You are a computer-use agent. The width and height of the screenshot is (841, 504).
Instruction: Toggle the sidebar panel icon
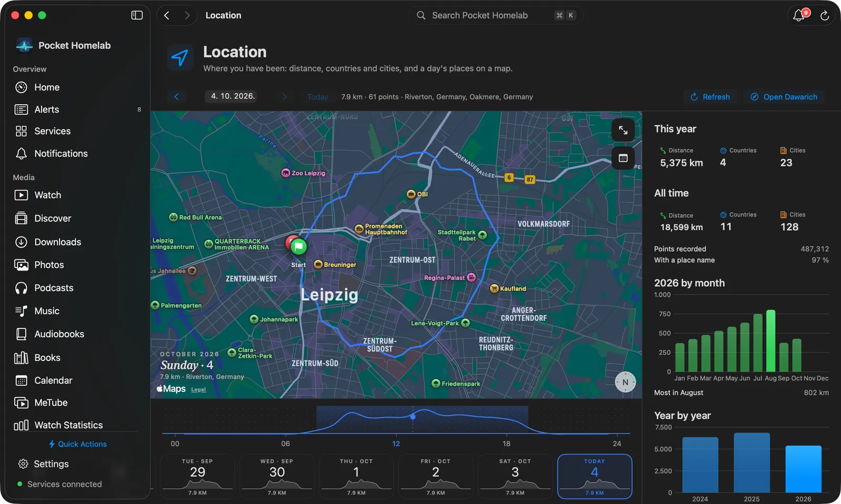(137, 15)
